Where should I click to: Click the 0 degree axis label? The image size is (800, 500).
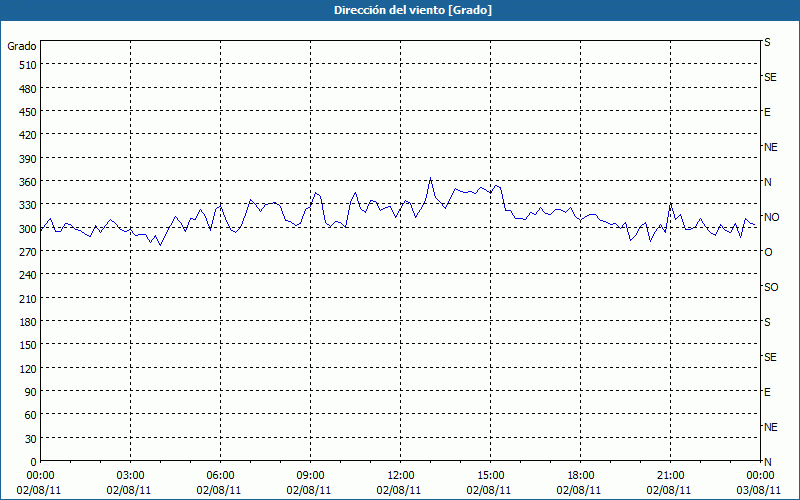point(34,462)
